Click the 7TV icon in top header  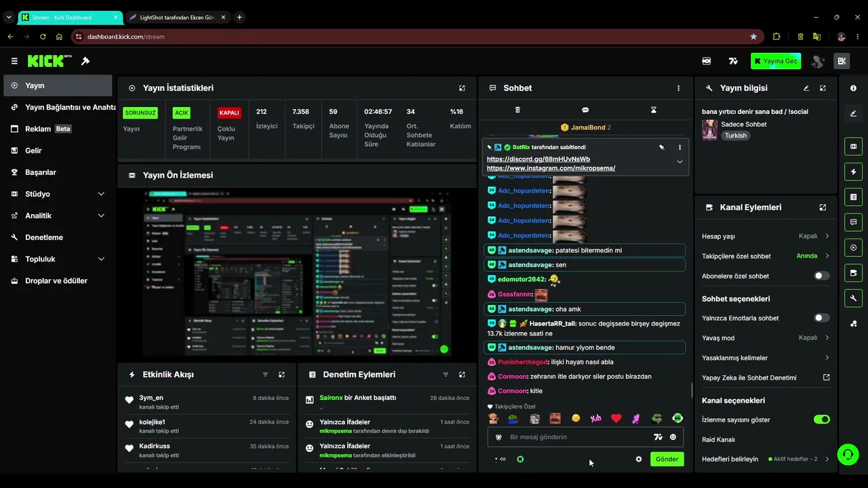(733, 61)
